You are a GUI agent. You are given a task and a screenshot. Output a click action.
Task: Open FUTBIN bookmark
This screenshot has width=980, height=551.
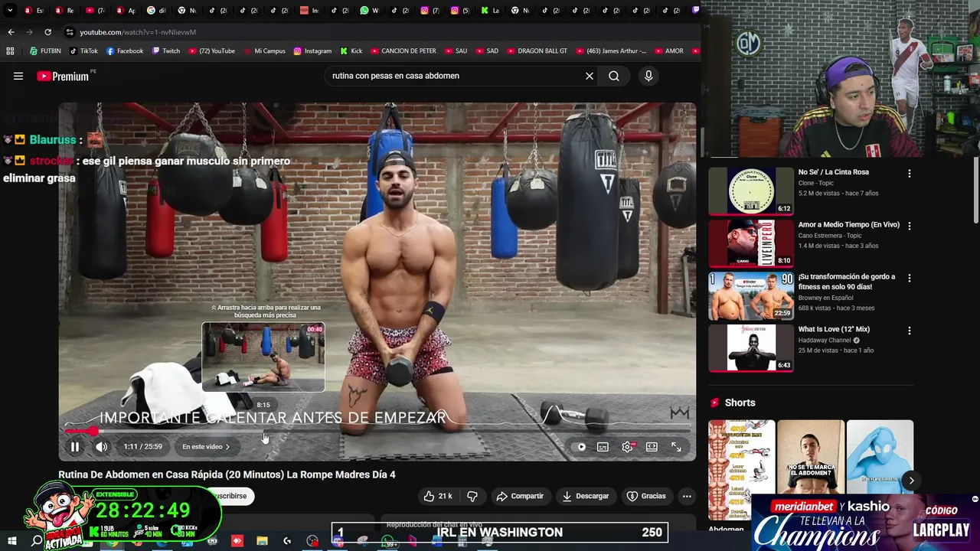click(45, 51)
